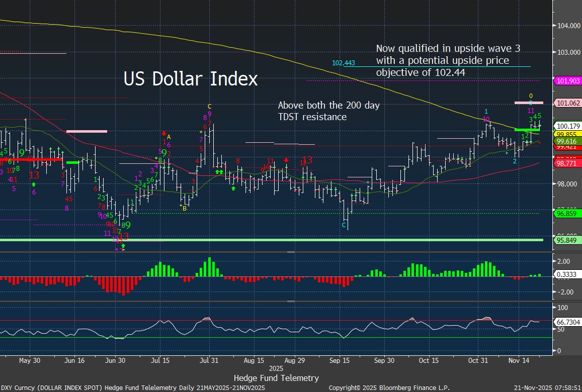Select the Sep 30 date on time axis
582x392 pixels.
click(x=384, y=360)
